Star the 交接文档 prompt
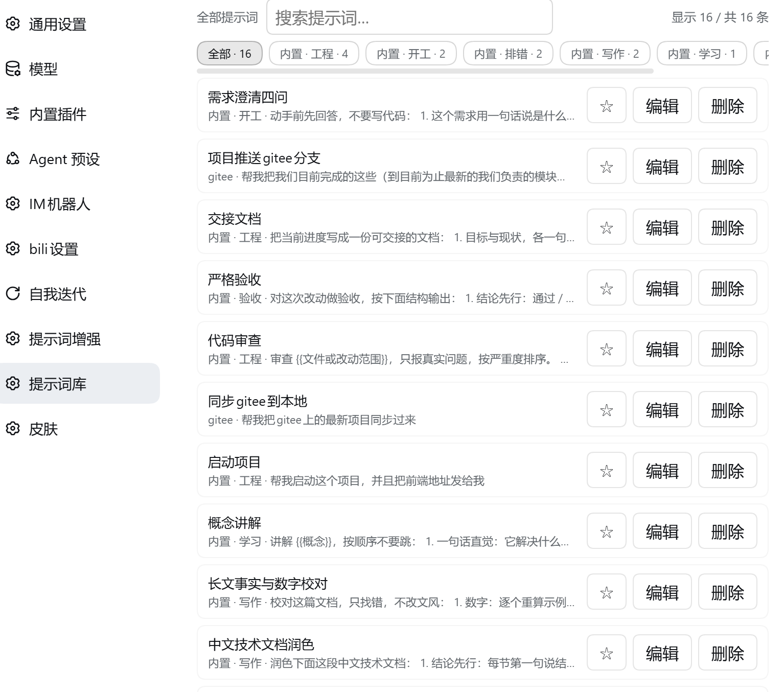Viewport: 784px width, 692px height. (607, 227)
